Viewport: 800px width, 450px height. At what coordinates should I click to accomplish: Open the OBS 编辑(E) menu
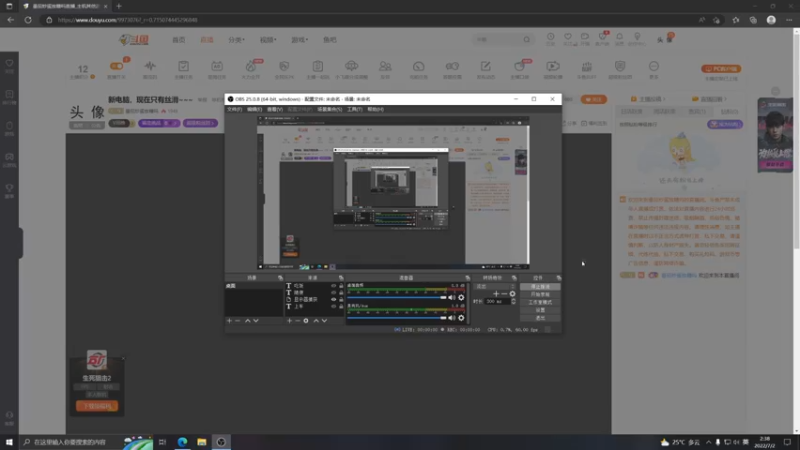[254, 109]
